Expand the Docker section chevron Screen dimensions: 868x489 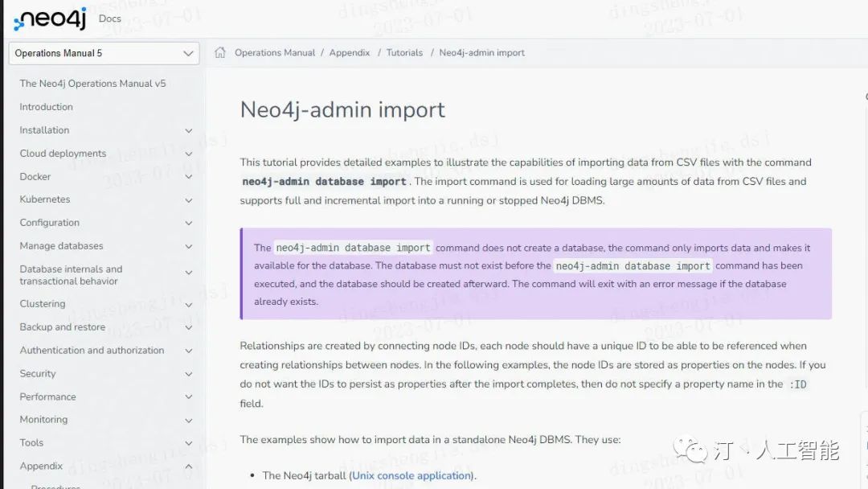(189, 177)
